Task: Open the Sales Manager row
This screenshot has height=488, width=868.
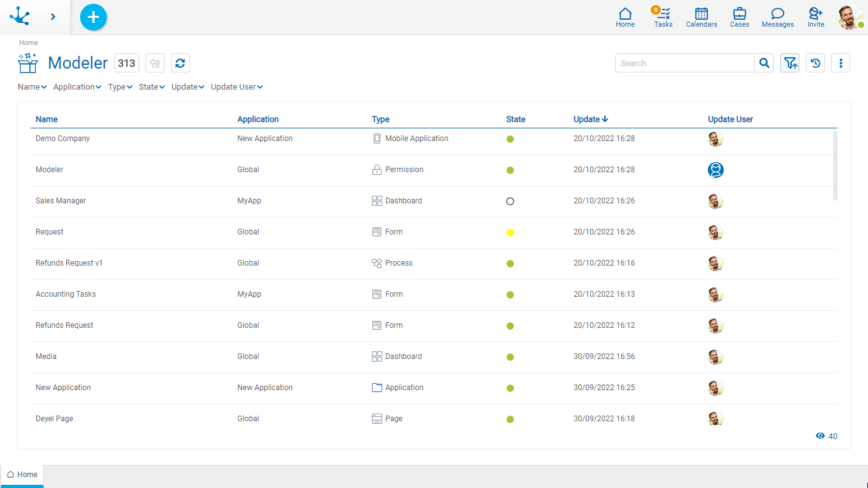Action: (434, 201)
